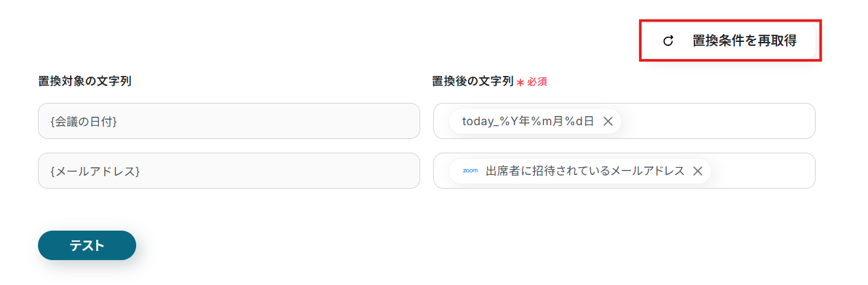868x285 pixels.
Task: Click the Zoom logo icon
Action: (470, 171)
